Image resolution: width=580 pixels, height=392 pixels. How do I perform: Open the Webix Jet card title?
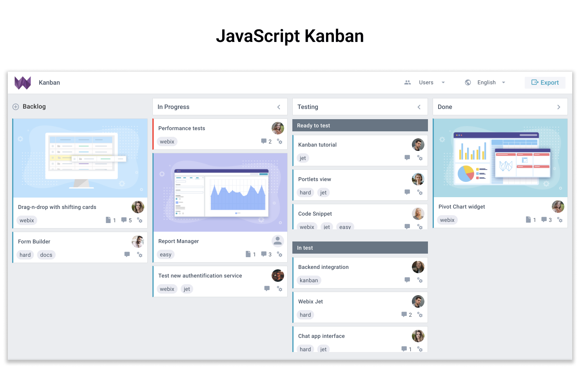point(310,301)
